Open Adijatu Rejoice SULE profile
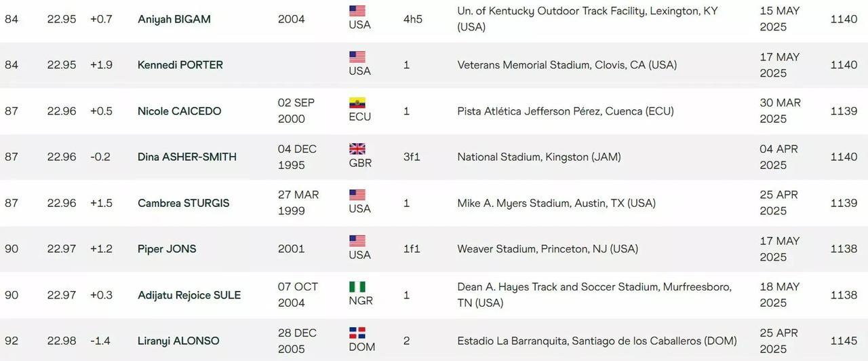Viewport: 868px width, 361px height. (x=189, y=295)
